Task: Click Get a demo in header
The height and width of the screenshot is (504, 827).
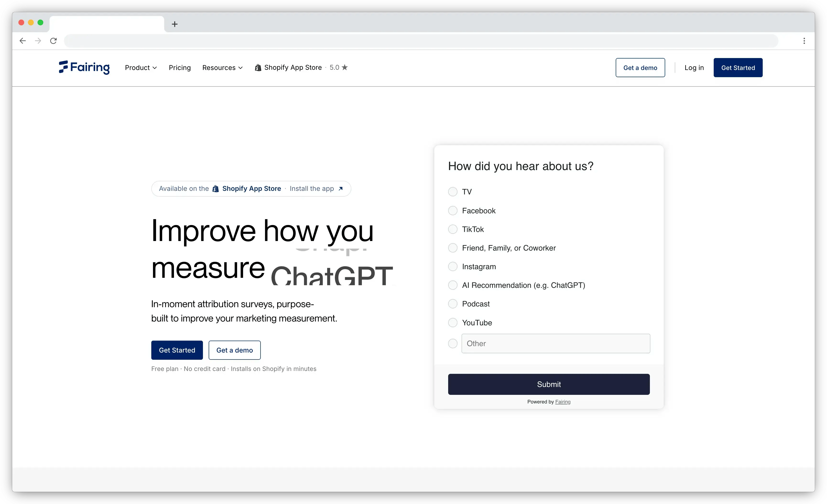Action: pyautogui.click(x=640, y=68)
